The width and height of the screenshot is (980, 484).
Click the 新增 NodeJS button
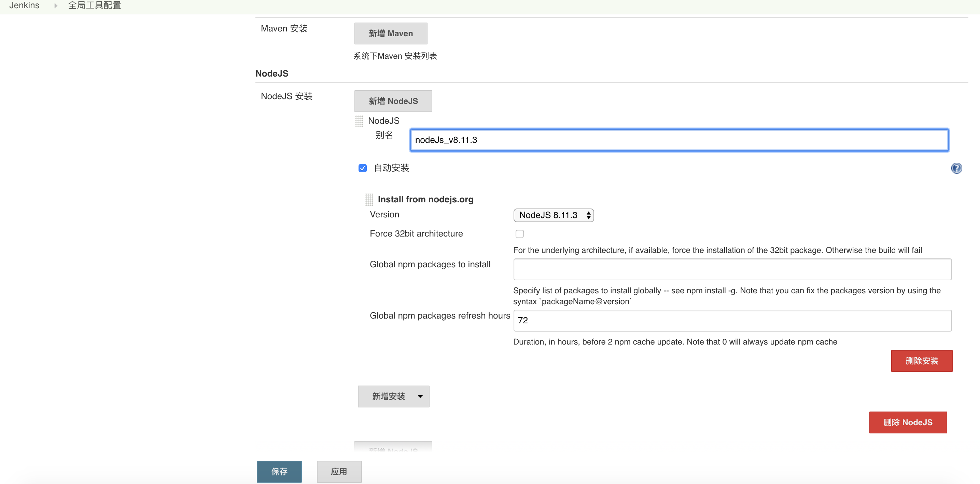393,101
